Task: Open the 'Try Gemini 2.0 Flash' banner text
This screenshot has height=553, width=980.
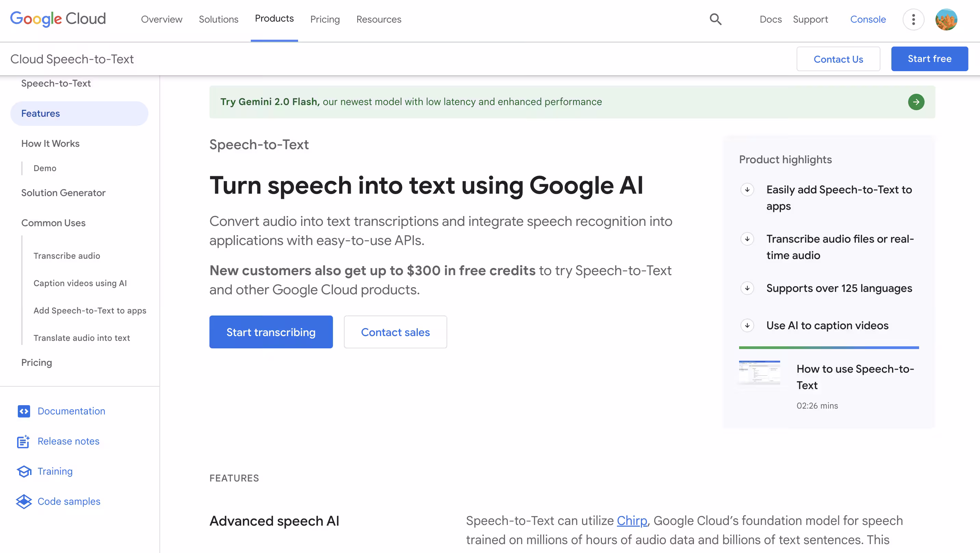Action: [411, 102]
